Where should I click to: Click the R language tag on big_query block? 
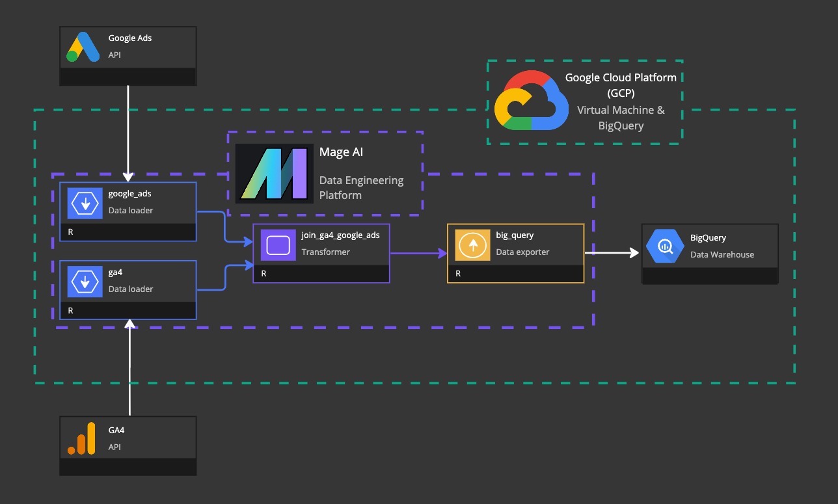tap(458, 274)
